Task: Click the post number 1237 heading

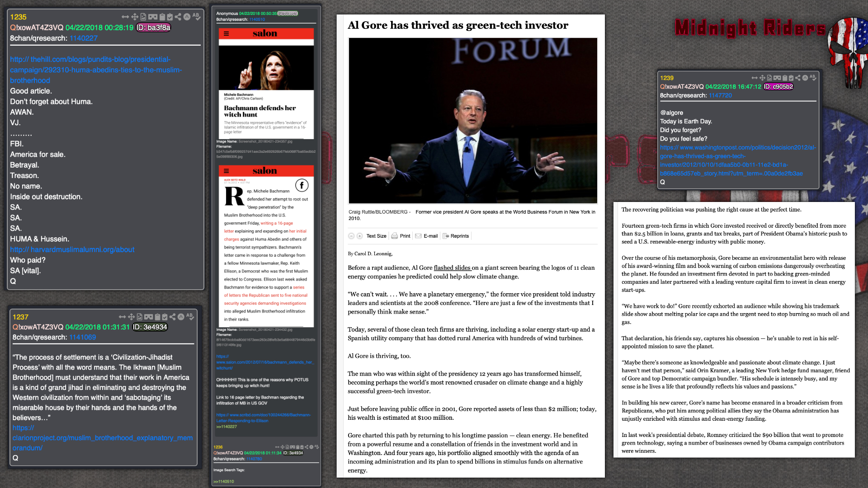Action: click(x=20, y=317)
